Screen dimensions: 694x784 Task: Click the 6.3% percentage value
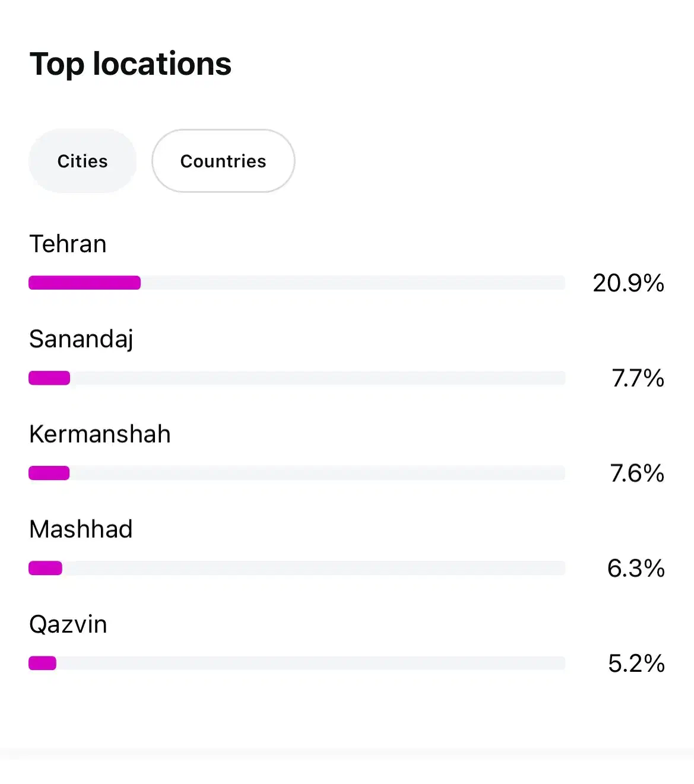636,568
